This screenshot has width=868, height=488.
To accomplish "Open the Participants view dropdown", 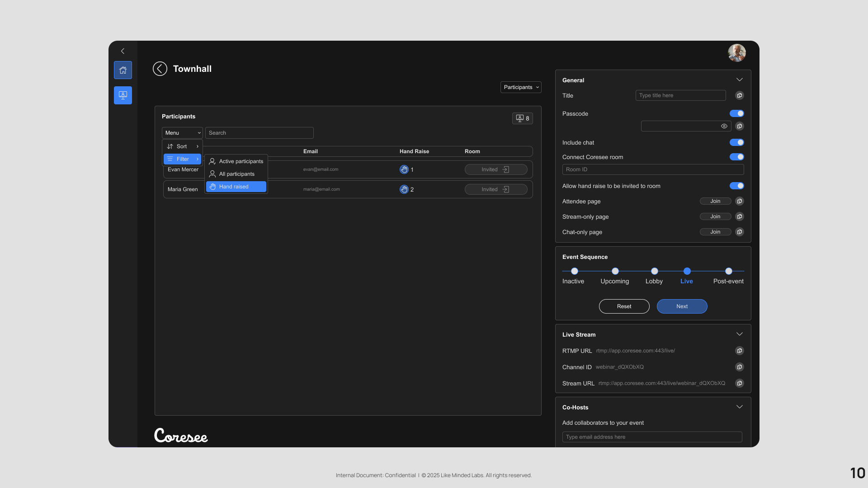I will click(x=521, y=87).
